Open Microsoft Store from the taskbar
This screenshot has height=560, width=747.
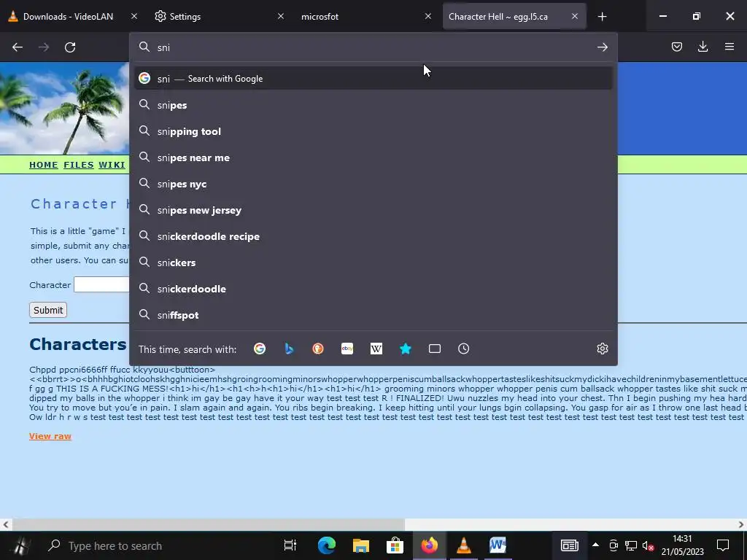(395, 545)
